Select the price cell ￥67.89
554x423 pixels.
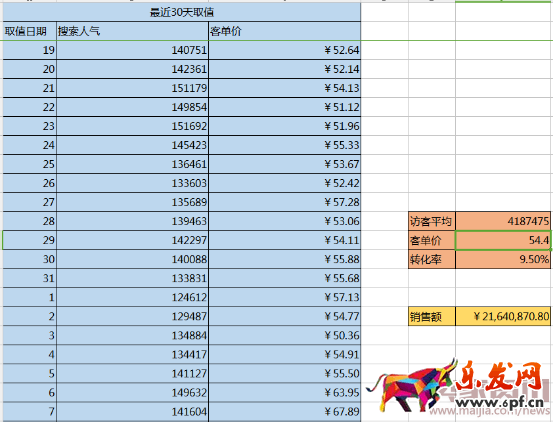(x=285, y=412)
